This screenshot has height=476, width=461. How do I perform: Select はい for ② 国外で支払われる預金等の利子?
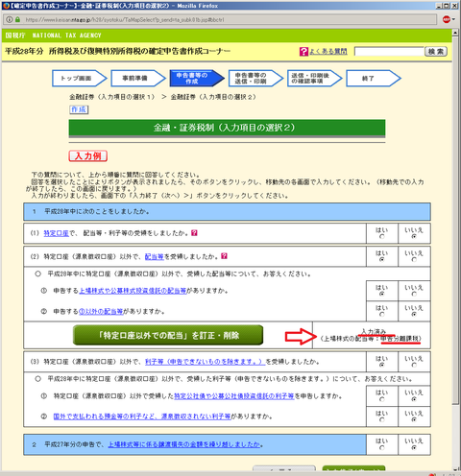[x=381, y=419]
